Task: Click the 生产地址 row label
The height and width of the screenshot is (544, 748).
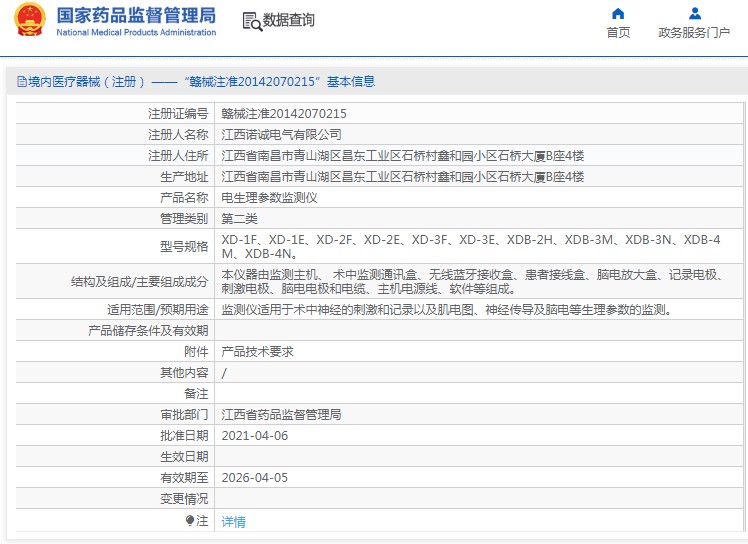Action: click(x=184, y=177)
